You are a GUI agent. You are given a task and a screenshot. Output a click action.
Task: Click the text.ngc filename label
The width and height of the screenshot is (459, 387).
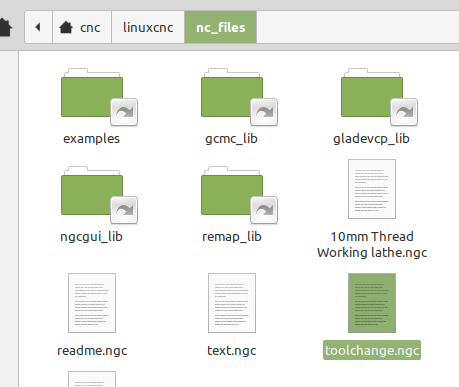point(232,350)
